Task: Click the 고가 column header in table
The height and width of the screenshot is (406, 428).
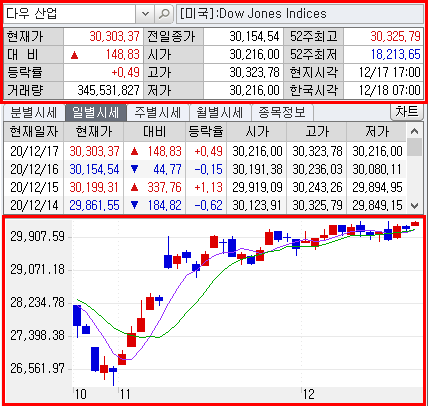Action: pyautogui.click(x=317, y=132)
